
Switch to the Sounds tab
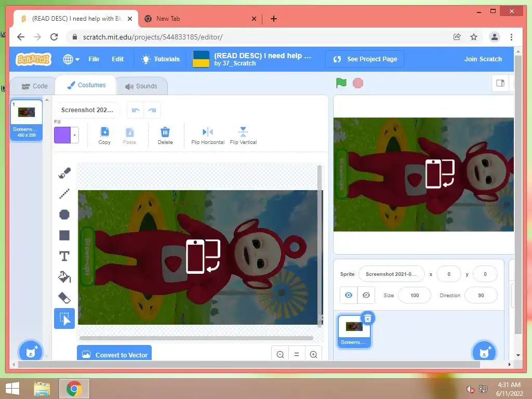coord(141,86)
